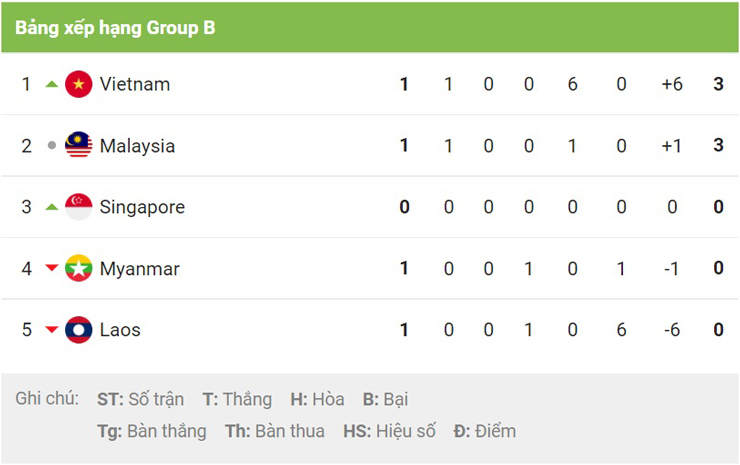Click Singapore's green up-arrow rank indicator
Viewport: 740px width, 465px height.
[x=52, y=207]
